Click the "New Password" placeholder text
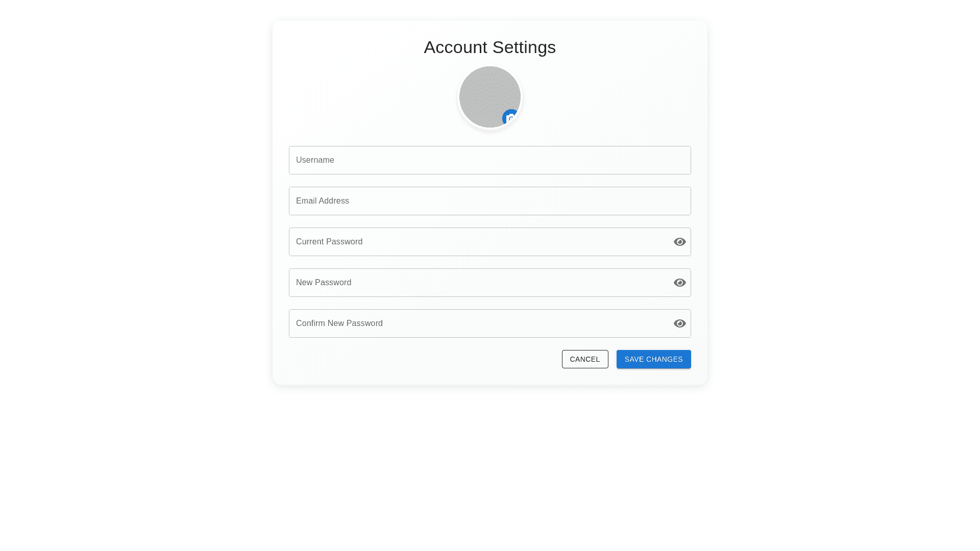The width and height of the screenshot is (980, 551). [x=323, y=283]
